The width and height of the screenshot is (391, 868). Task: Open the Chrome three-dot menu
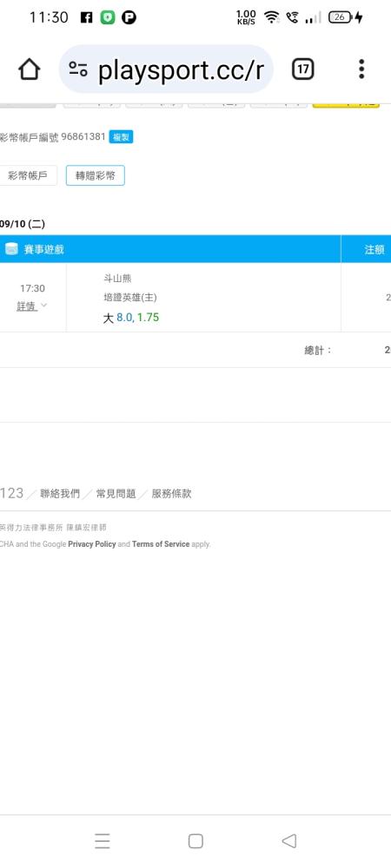tap(361, 69)
